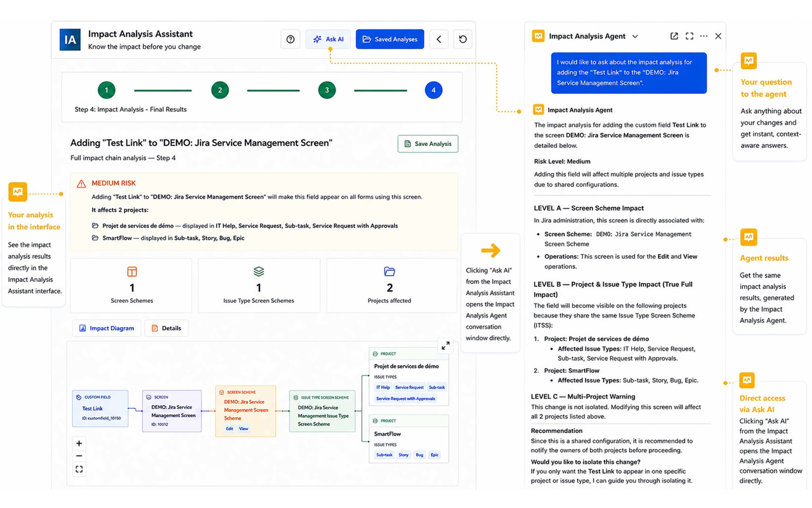Click the Epic chip in SmartFlow project
Viewport: 812px width, 508px height.
tap(435, 455)
